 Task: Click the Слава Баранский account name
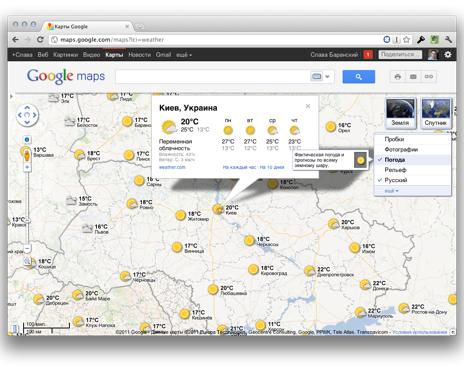334,54
